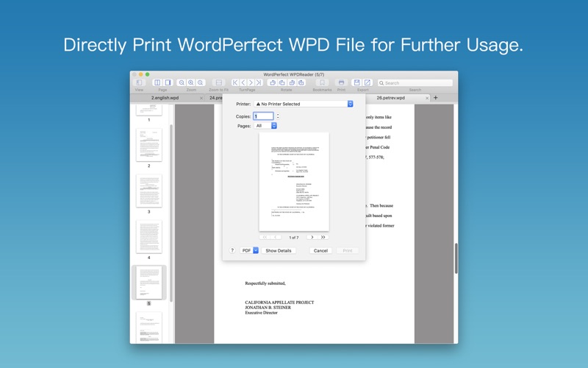Jump to last preview page arrow
Viewport: 588px width, 368px height.
[323, 237]
